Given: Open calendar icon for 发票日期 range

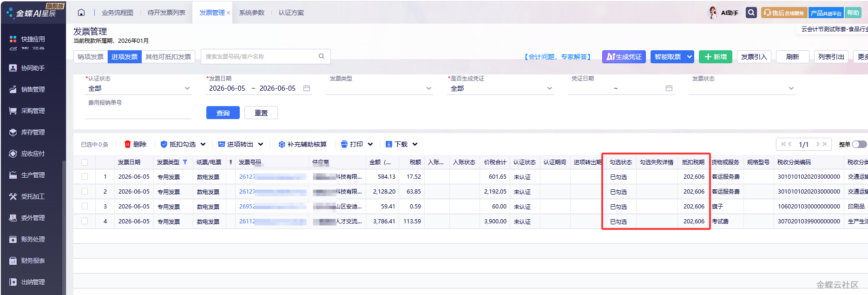Looking at the screenshot, I should coord(307,88).
